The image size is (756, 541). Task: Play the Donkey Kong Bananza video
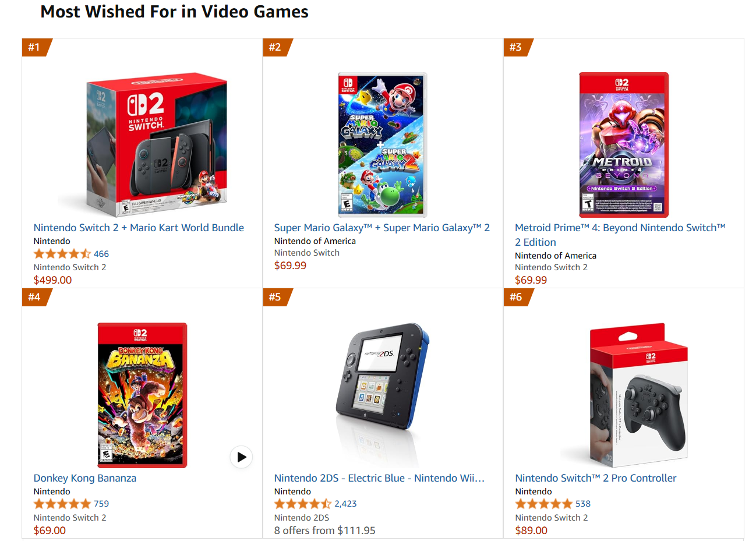[x=241, y=457]
